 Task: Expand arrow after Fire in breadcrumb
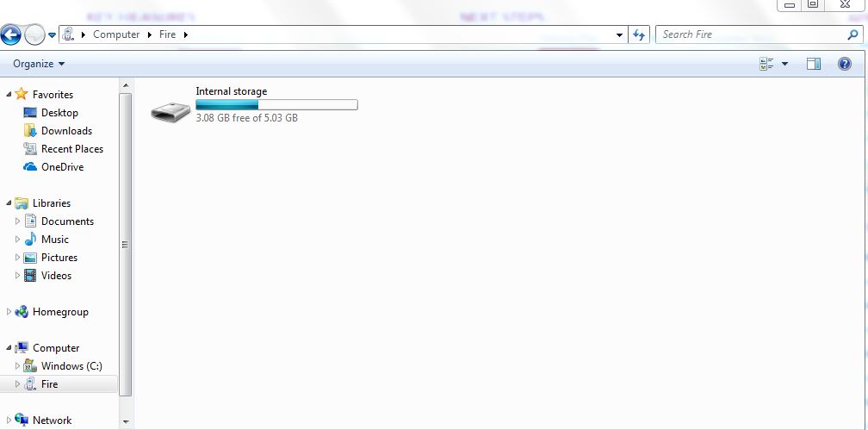(x=185, y=34)
